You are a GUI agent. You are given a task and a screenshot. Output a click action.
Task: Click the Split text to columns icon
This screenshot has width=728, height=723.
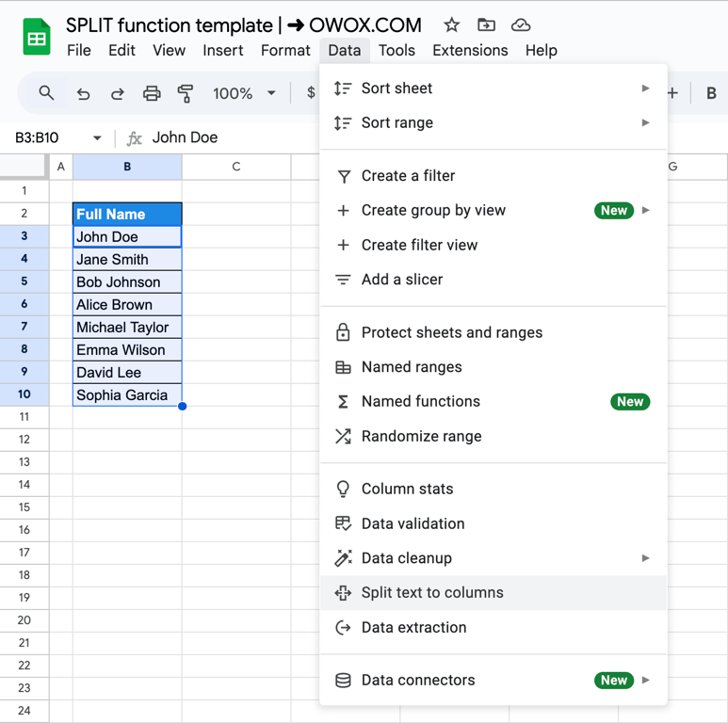click(x=343, y=592)
